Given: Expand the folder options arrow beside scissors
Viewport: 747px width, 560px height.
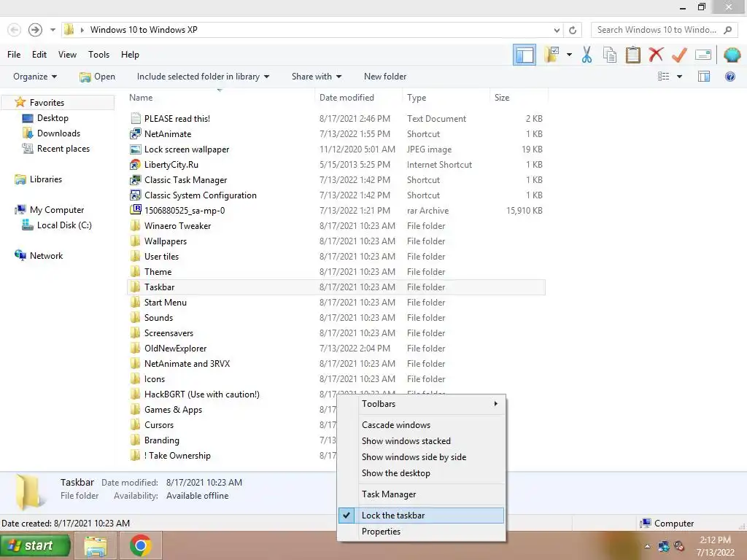Looking at the screenshot, I should [x=569, y=55].
